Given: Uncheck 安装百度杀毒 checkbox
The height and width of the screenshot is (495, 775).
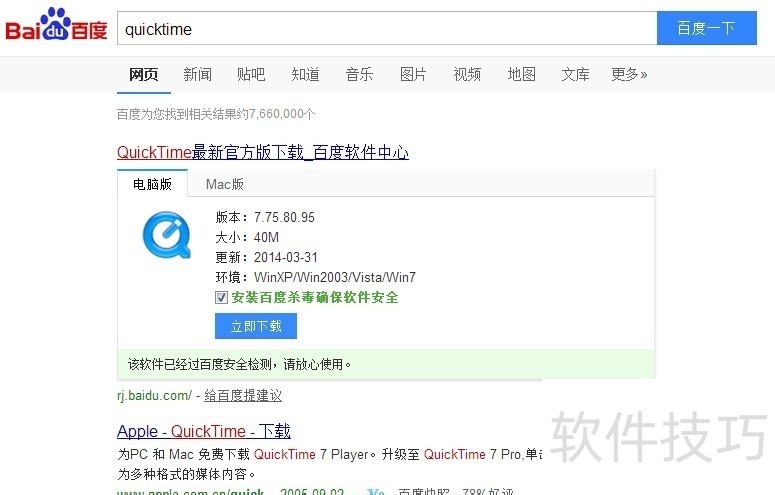Looking at the screenshot, I should [221, 297].
